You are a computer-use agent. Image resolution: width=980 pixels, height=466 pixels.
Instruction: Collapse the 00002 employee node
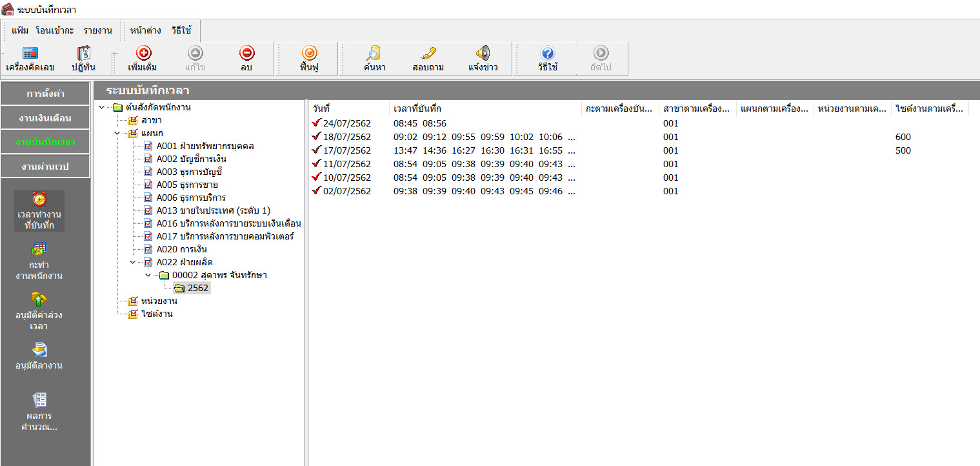[148, 275]
